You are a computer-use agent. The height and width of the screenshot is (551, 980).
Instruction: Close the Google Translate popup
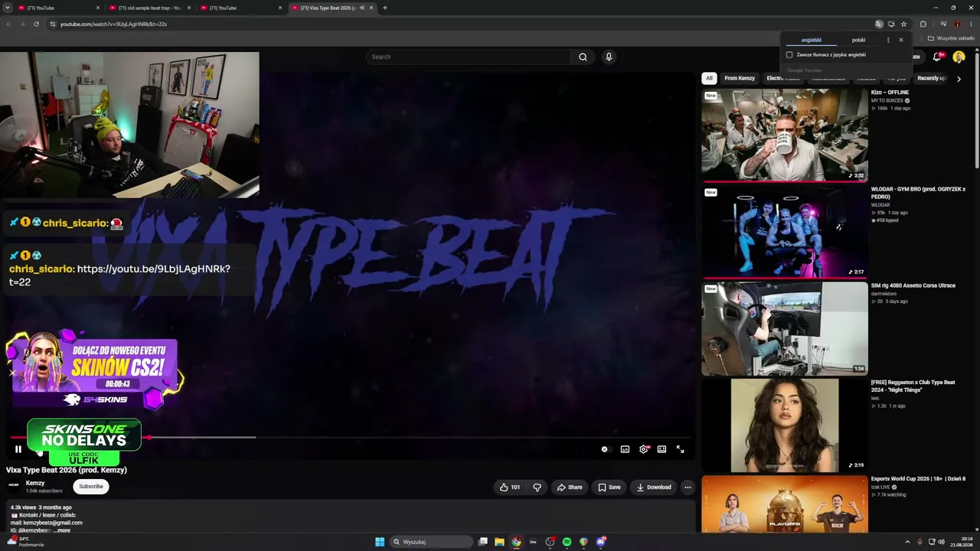[900, 40]
